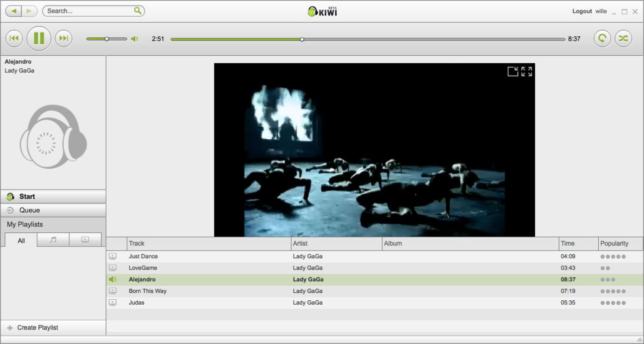Image resolution: width=644 pixels, height=344 pixels.
Task: Select the All playlists tab
Action: pyautogui.click(x=21, y=240)
